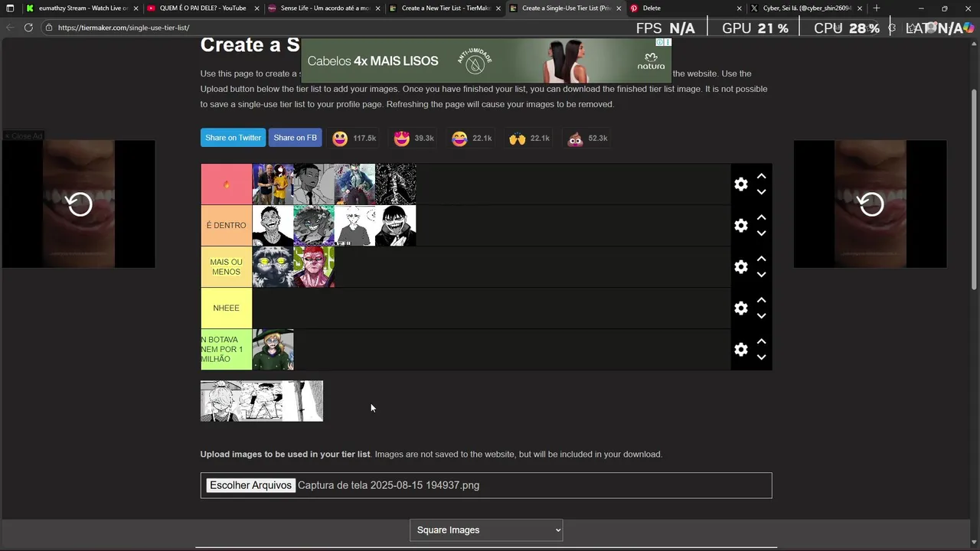980x551 pixels.
Task: Close the eumathzy Stream tab
Action: pos(136,8)
